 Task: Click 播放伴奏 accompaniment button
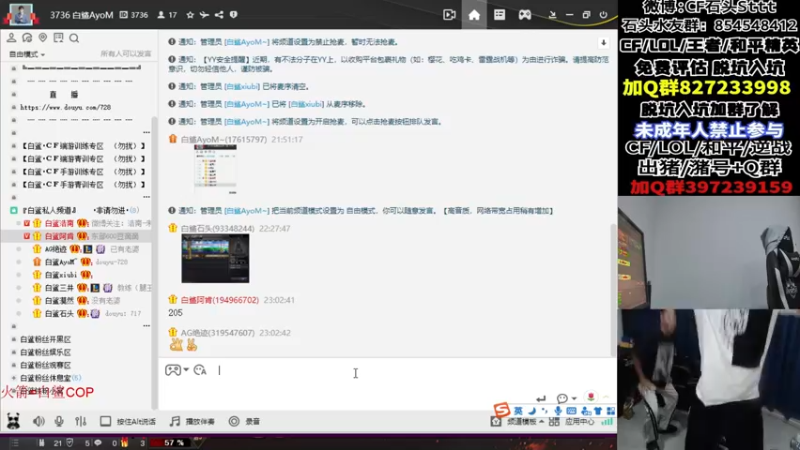pos(192,421)
